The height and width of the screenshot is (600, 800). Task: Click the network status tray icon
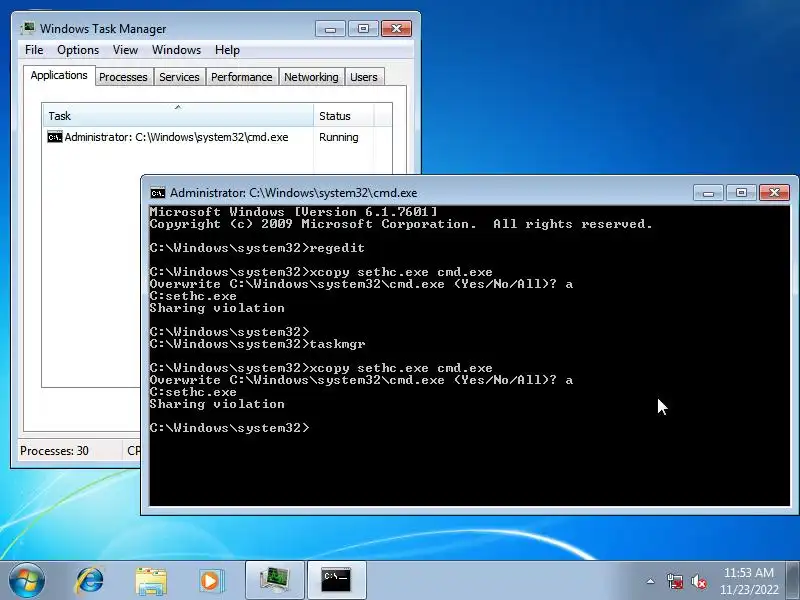click(x=675, y=581)
